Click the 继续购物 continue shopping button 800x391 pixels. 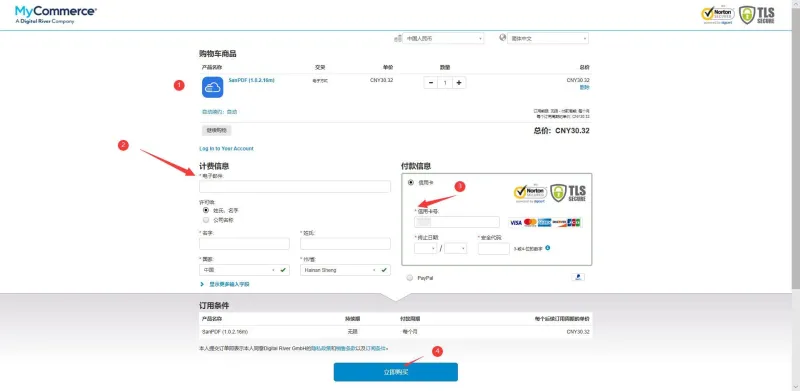[x=217, y=130]
